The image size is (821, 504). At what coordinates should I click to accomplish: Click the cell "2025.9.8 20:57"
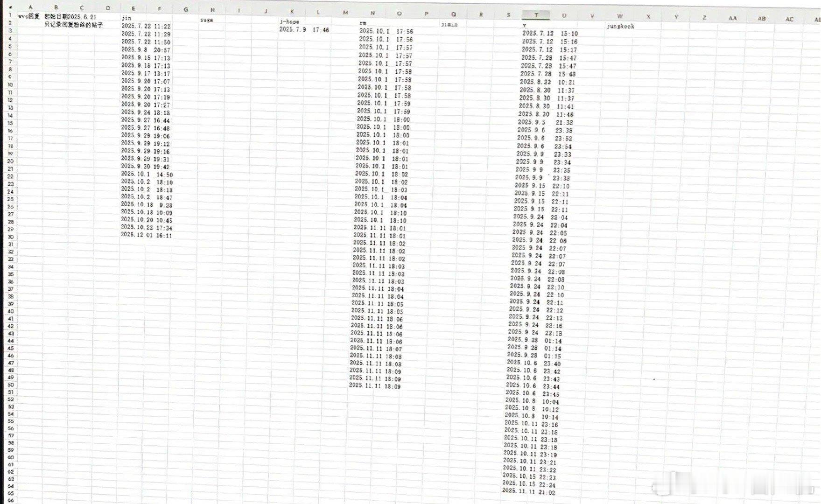click(146, 49)
